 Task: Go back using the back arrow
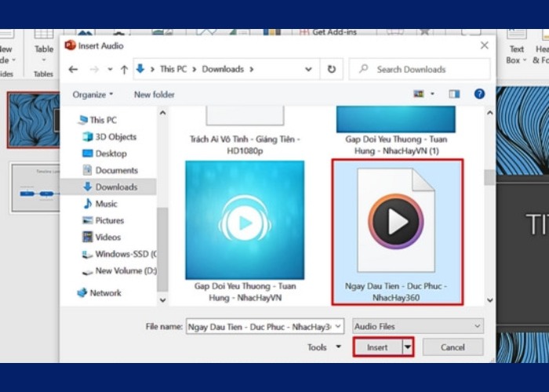pos(73,69)
